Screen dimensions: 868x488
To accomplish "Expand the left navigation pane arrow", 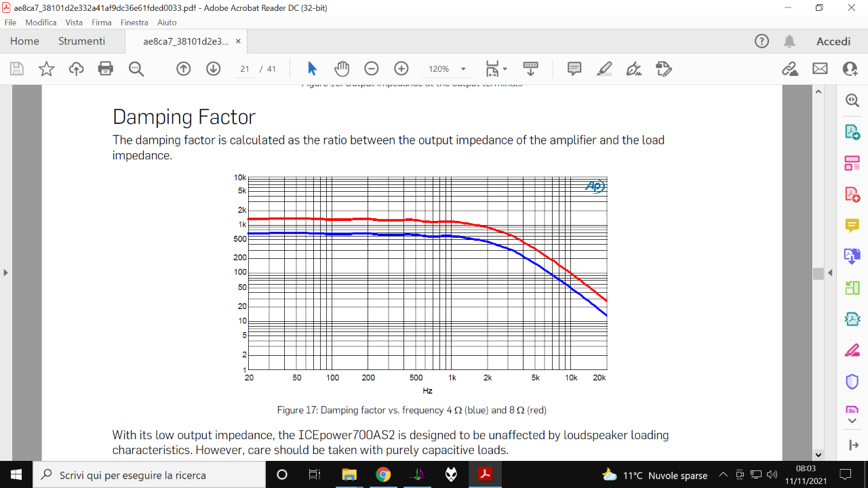I will pyautogui.click(x=5, y=272).
